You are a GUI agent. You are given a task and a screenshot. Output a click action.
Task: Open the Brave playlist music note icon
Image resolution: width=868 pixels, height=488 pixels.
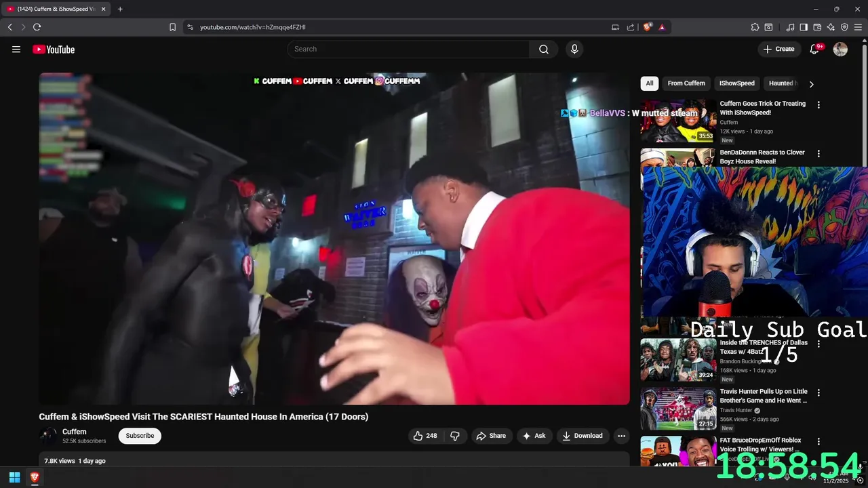pos(790,27)
